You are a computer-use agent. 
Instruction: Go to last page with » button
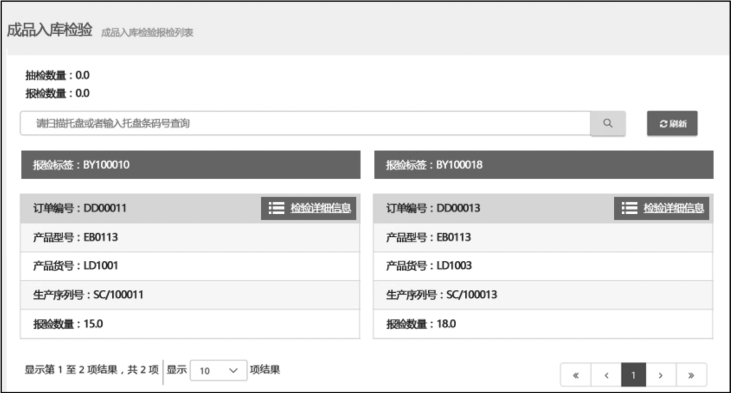pos(691,375)
